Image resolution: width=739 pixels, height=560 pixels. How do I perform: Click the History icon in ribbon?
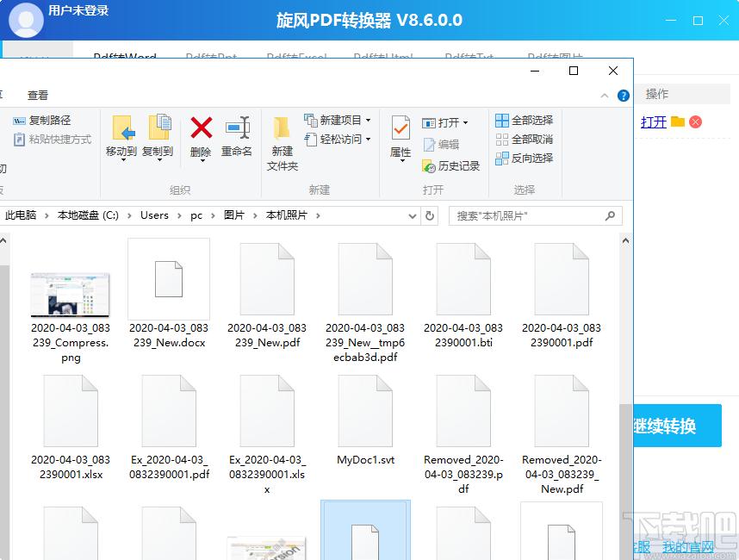click(x=429, y=166)
